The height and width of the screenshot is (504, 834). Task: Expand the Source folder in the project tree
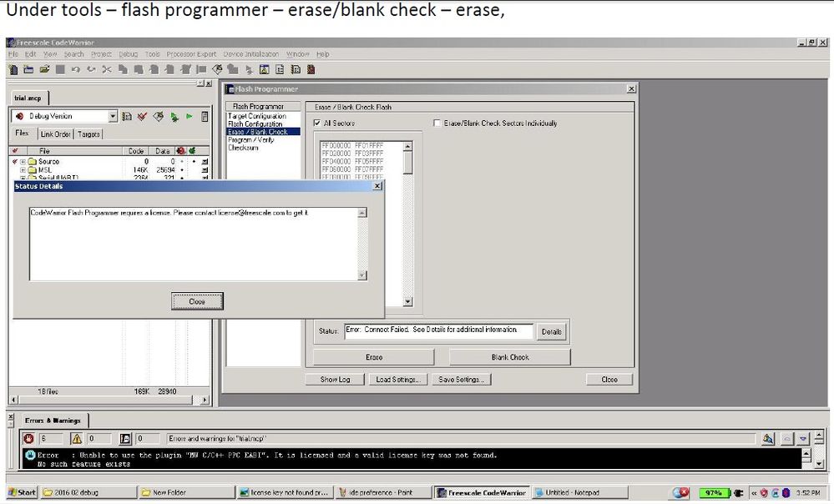pyautogui.click(x=23, y=162)
